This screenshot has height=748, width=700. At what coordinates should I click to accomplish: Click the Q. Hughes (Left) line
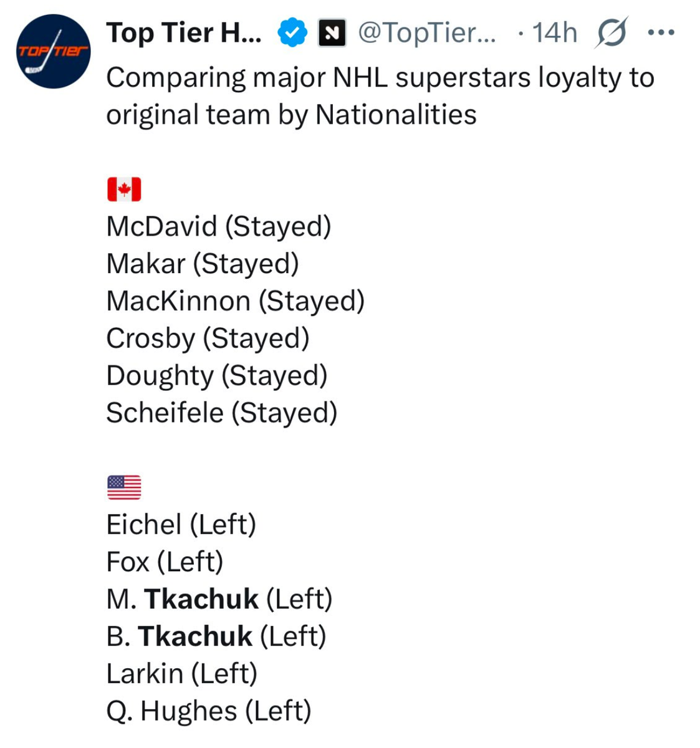209,711
